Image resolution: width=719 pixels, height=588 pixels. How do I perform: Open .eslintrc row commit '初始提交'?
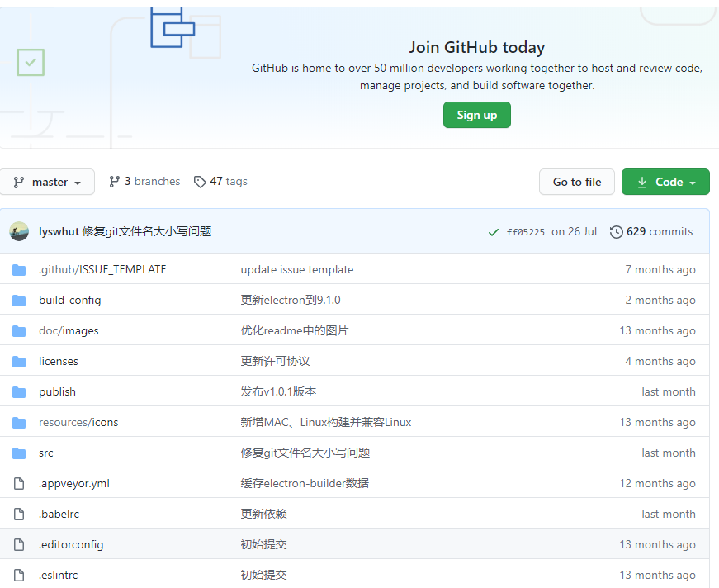point(263,575)
